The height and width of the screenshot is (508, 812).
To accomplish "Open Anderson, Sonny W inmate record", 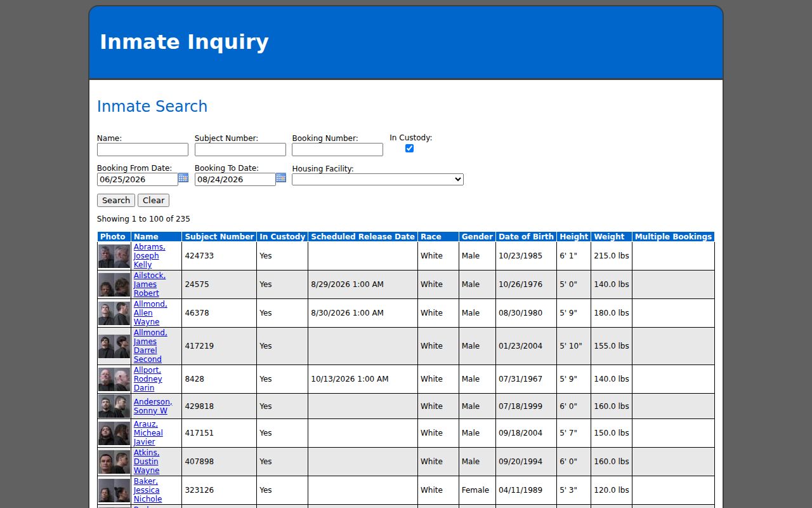I will click(153, 406).
